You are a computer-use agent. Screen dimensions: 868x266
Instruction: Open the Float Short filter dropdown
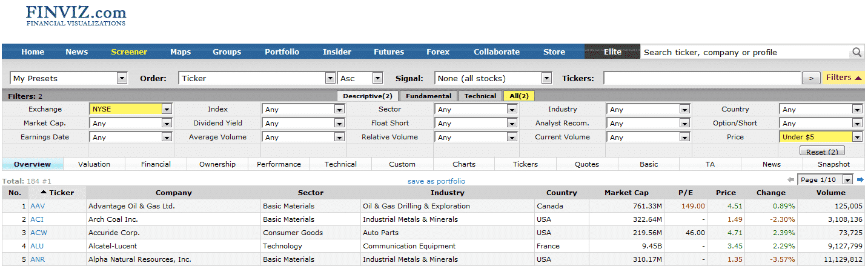476,124
